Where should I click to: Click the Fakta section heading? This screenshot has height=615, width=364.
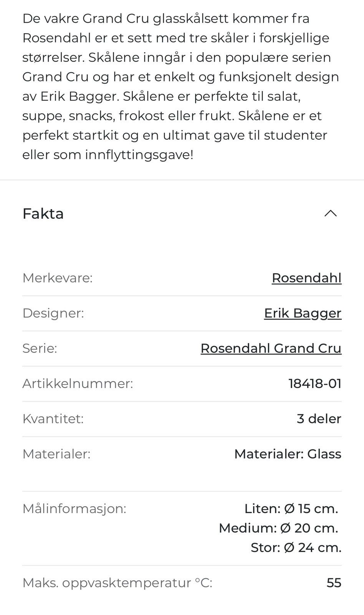click(x=43, y=214)
